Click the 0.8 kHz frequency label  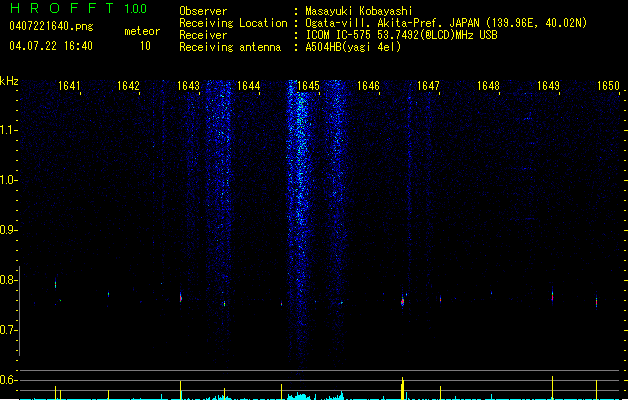pos(8,280)
